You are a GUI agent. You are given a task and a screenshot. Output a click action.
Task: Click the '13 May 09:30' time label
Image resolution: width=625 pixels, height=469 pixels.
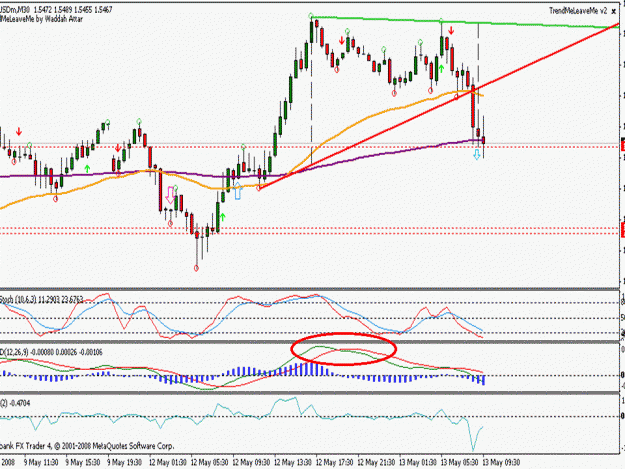501,462
